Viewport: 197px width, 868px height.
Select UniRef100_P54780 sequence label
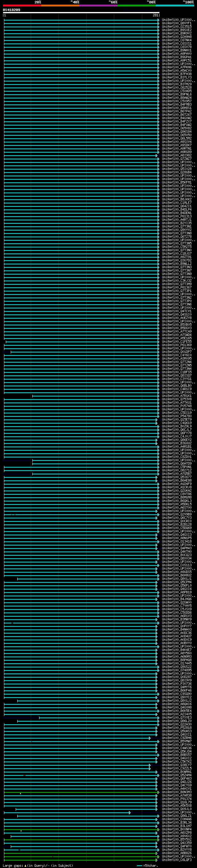(x=177, y=416)
